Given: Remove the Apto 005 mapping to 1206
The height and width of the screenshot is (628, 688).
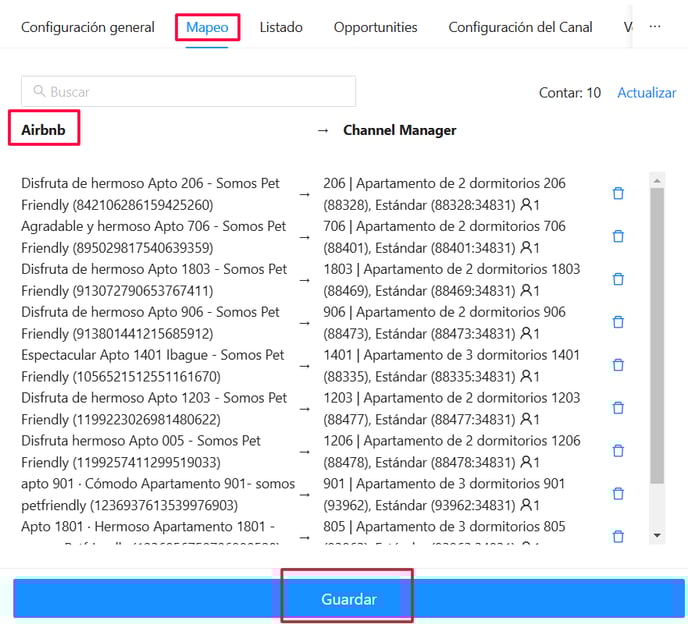Looking at the screenshot, I should pyautogui.click(x=617, y=451).
